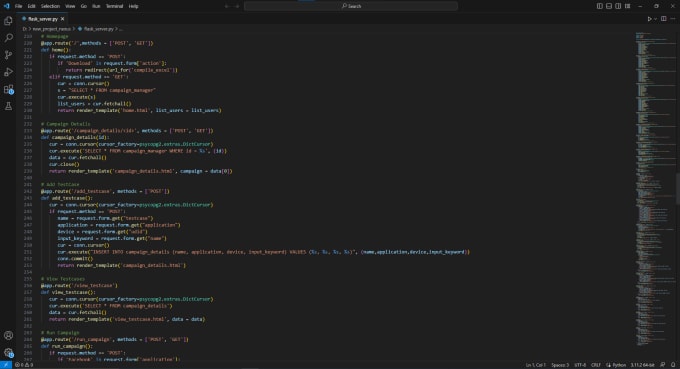Viewport: 680px width, 369px height.
Task: Toggle the Primary Side Bar layout icon
Action: click(x=599, y=6)
